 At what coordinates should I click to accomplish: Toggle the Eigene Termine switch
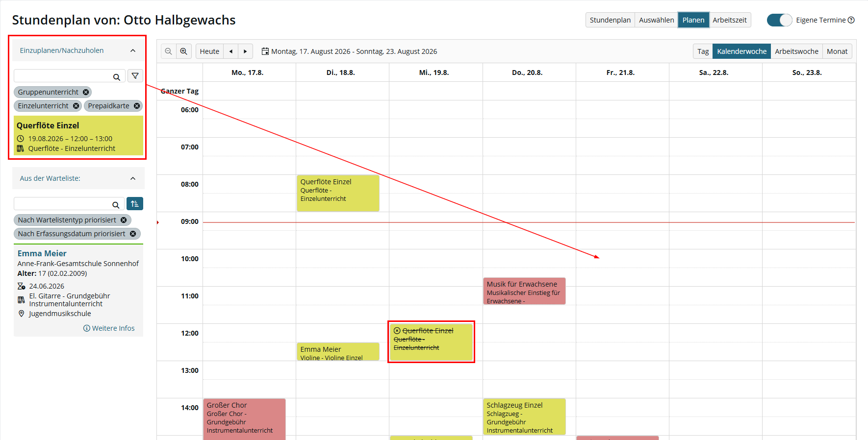coord(779,20)
